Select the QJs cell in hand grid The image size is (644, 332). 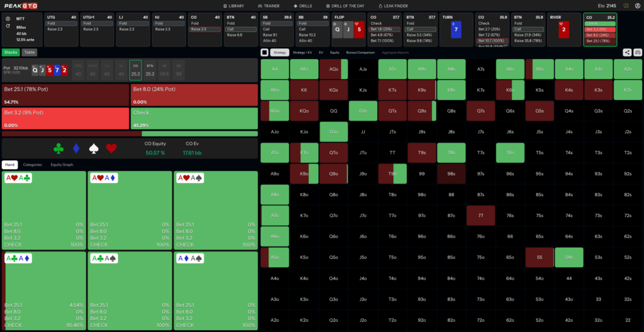point(363,111)
